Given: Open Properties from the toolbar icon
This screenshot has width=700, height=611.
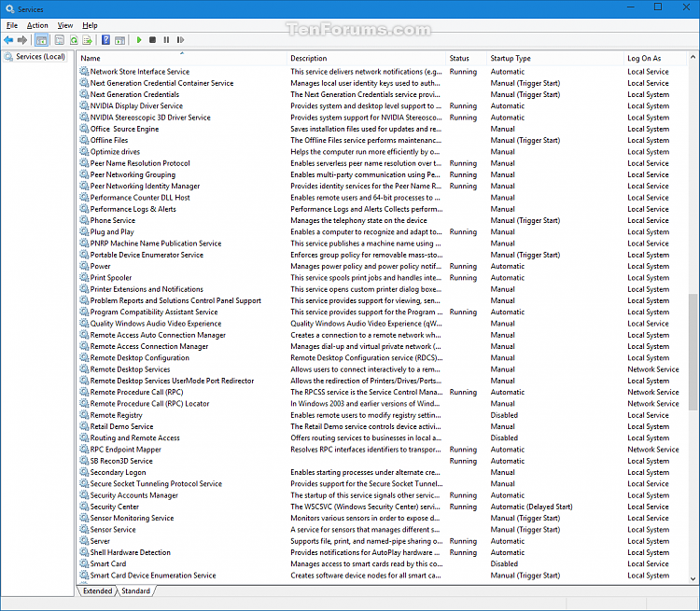Looking at the screenshot, I should point(60,40).
